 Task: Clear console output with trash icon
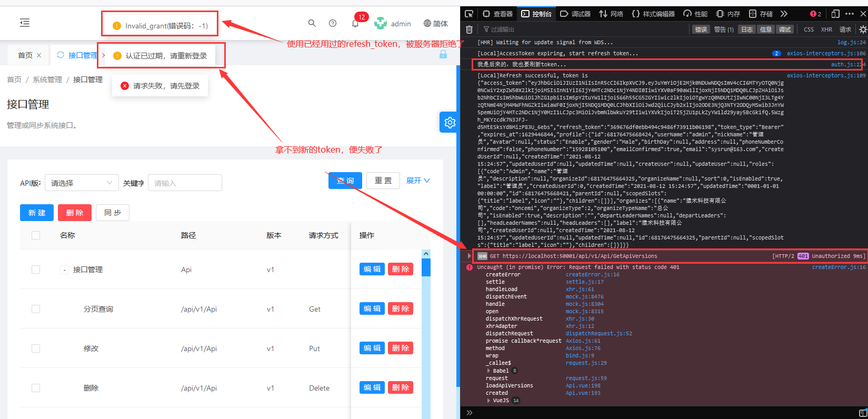(469, 29)
